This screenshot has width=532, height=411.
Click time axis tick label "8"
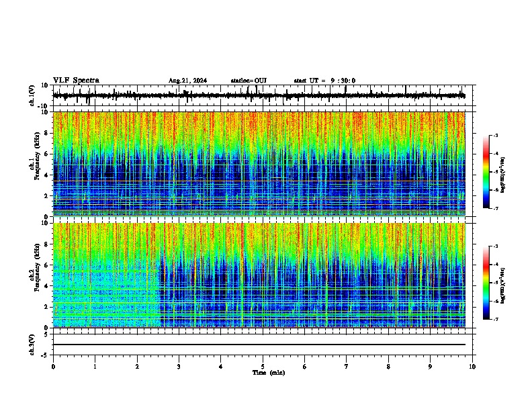pos(388,367)
